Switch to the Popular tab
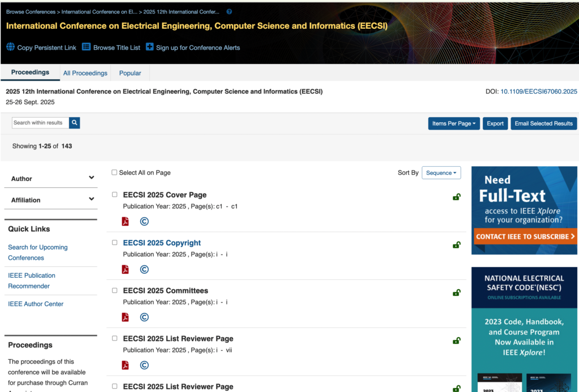 pos(130,73)
